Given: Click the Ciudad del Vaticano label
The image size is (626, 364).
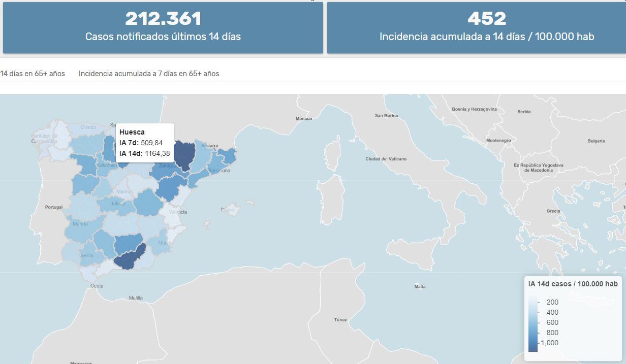Looking at the screenshot, I should 386,159.
